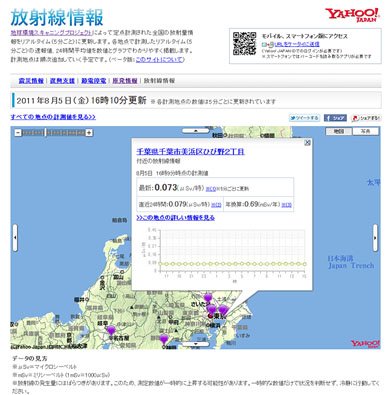Screen dimensions: 390x395
Task: Pan the map west with left arrow
Action: [15, 238]
